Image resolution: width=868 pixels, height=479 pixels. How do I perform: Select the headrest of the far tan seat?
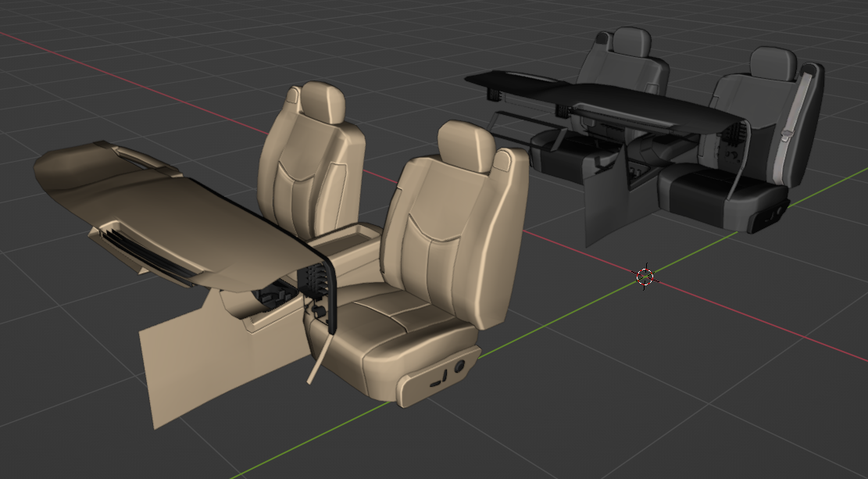(x=323, y=102)
